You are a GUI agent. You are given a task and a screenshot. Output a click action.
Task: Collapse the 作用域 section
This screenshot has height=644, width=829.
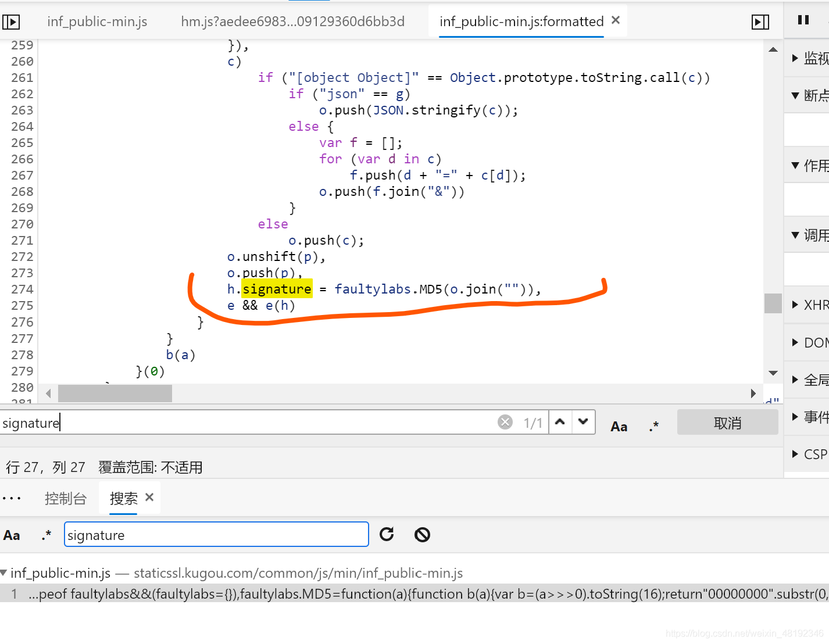(x=795, y=166)
